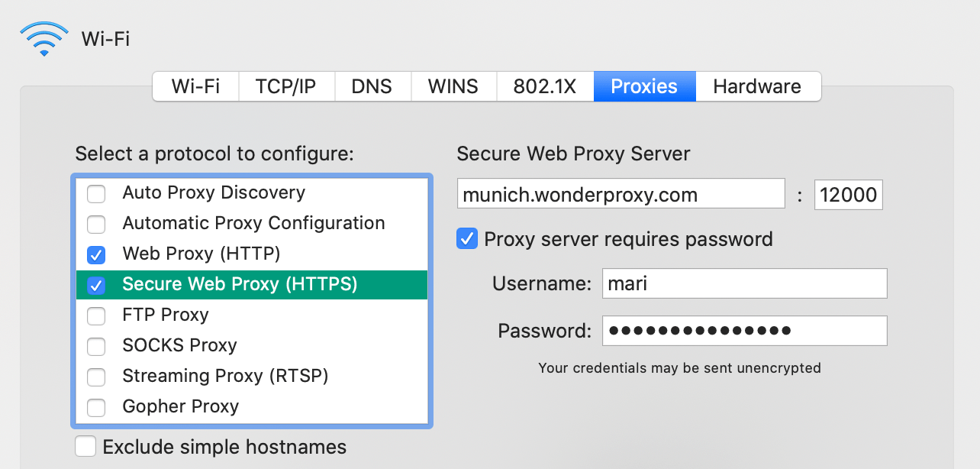
Task: Open the Hardware tab
Action: point(758,86)
